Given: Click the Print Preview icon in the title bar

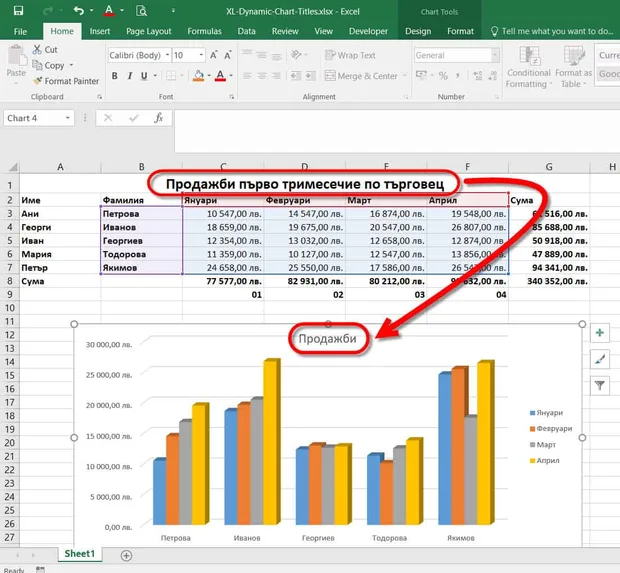Looking at the screenshot, I should click(141, 11).
